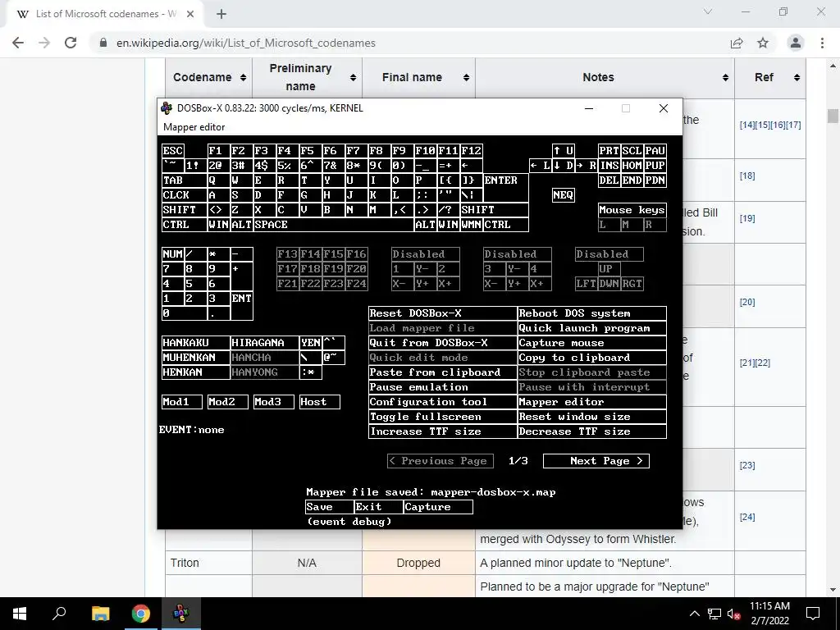
Task: Open reference [23] link
Action: (747, 465)
